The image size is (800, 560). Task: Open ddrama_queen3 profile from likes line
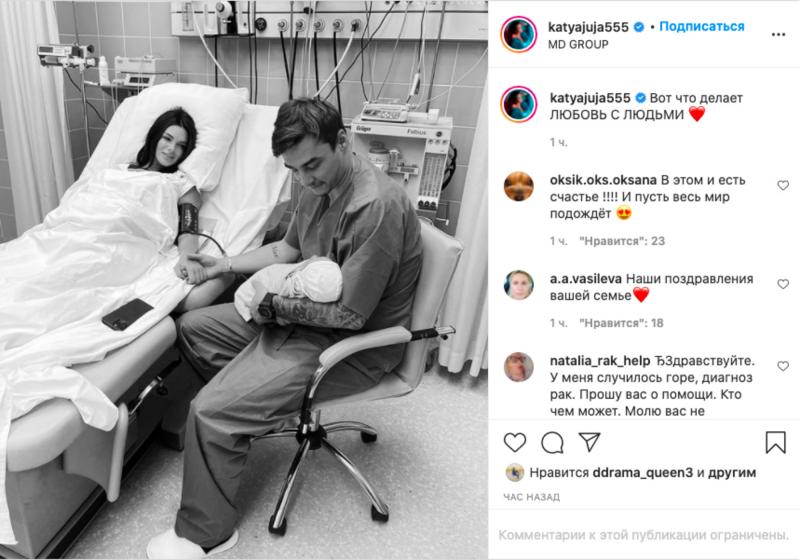(x=642, y=473)
